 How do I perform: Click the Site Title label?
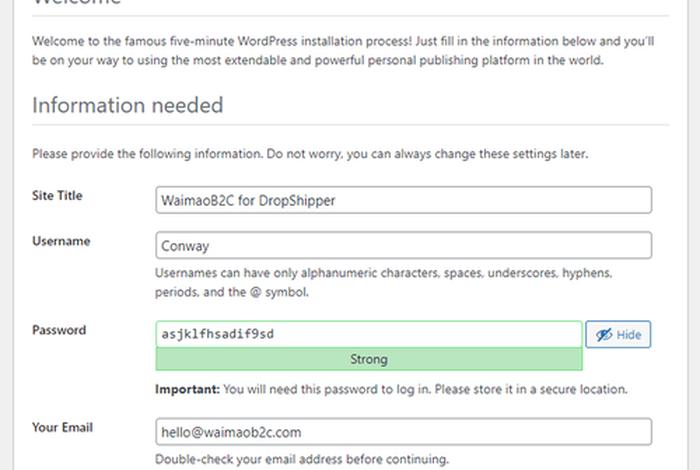tap(57, 195)
